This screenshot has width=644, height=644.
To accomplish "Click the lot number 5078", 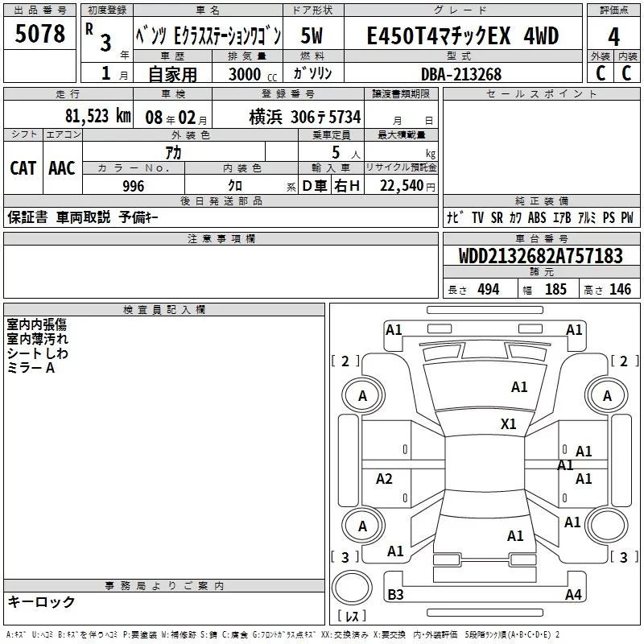I will coord(40,35).
